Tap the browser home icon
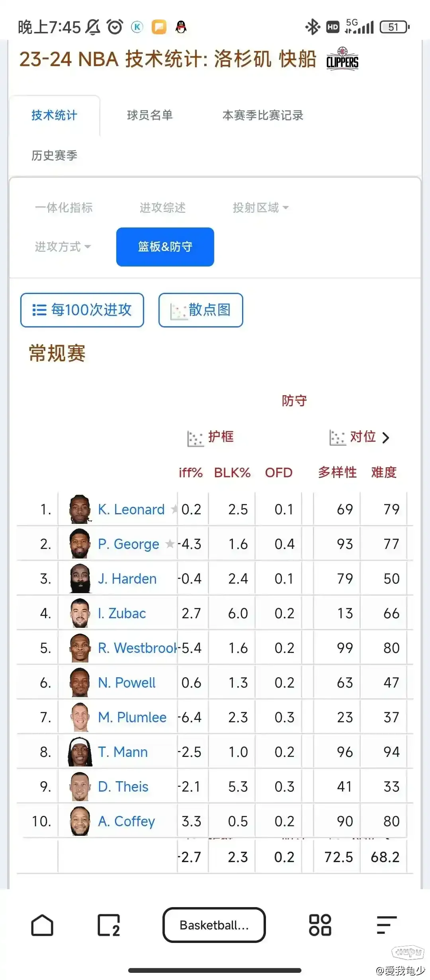The image size is (430, 980). tap(42, 925)
